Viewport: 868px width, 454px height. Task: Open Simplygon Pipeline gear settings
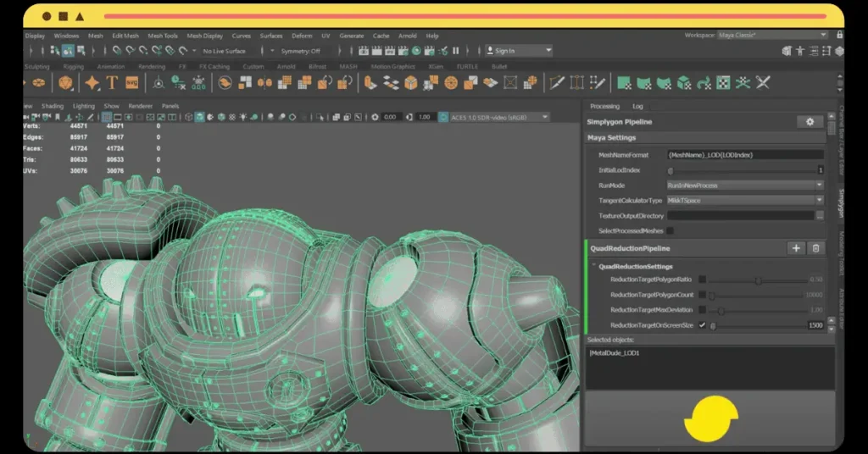coord(810,122)
